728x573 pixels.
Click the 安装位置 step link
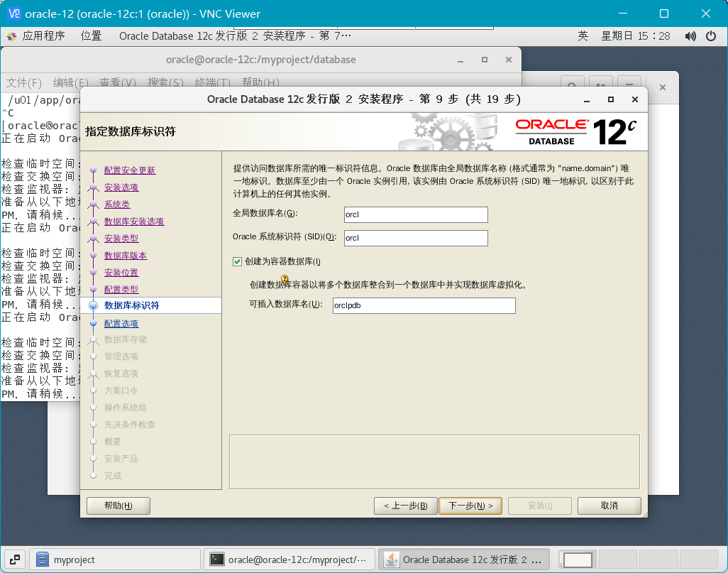121,273
